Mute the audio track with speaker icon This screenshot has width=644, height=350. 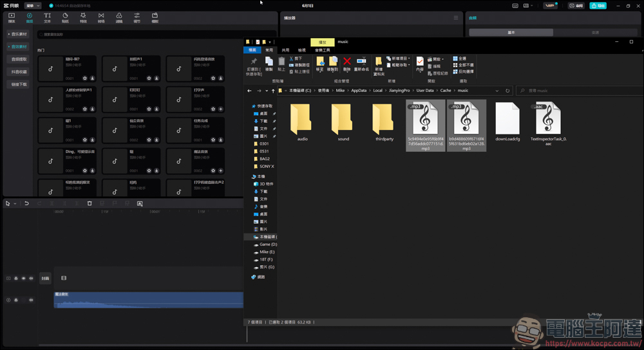coord(31,300)
